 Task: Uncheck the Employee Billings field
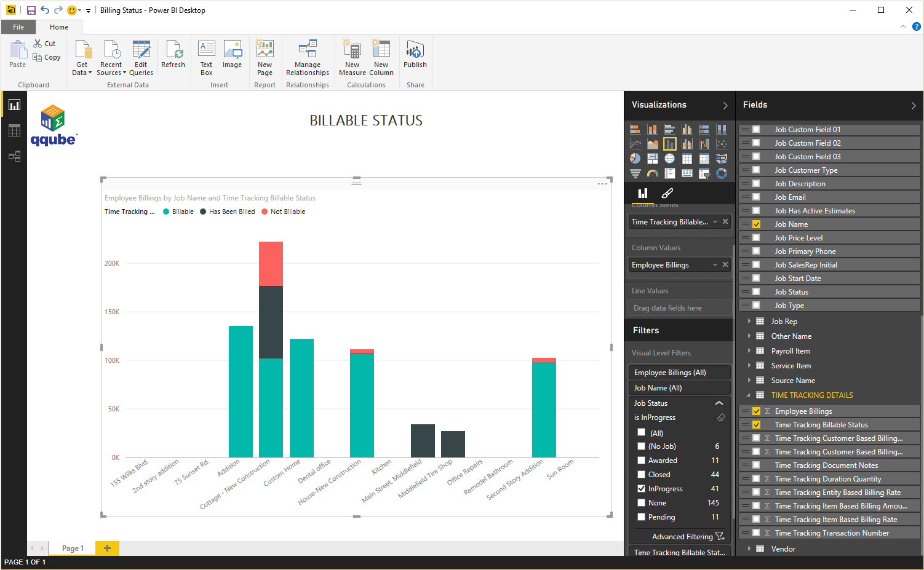[757, 411]
